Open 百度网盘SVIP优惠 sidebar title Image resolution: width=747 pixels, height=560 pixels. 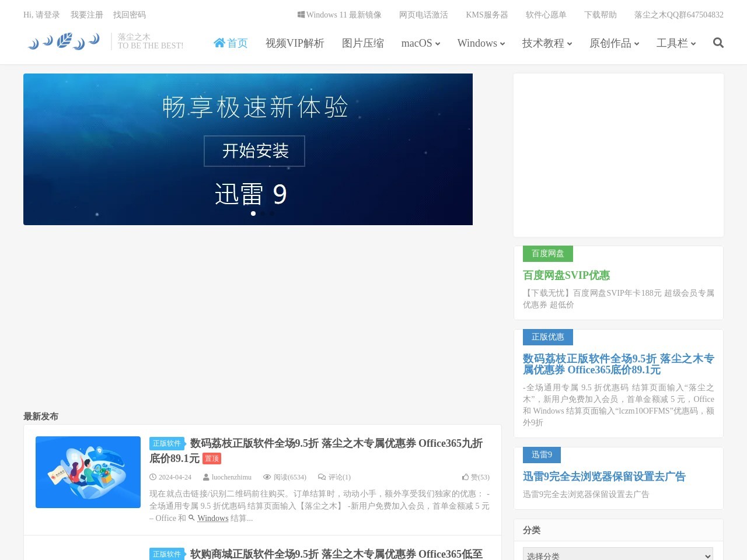coord(566,275)
